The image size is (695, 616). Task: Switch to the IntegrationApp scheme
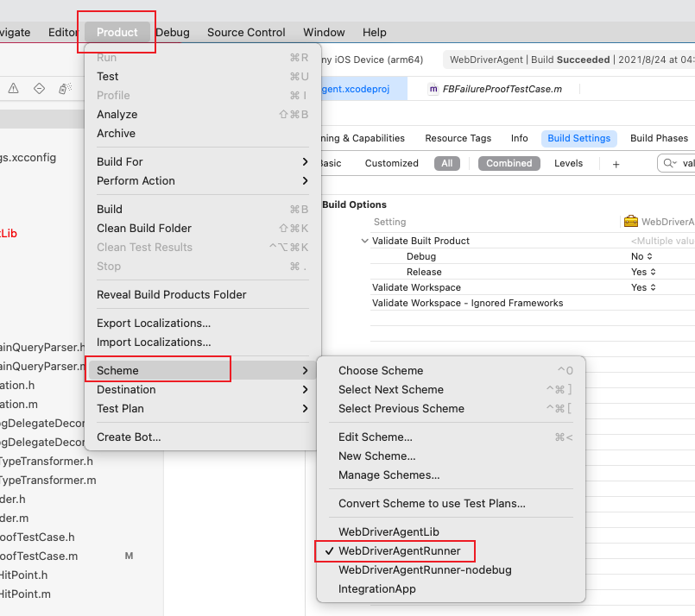click(x=452, y=589)
